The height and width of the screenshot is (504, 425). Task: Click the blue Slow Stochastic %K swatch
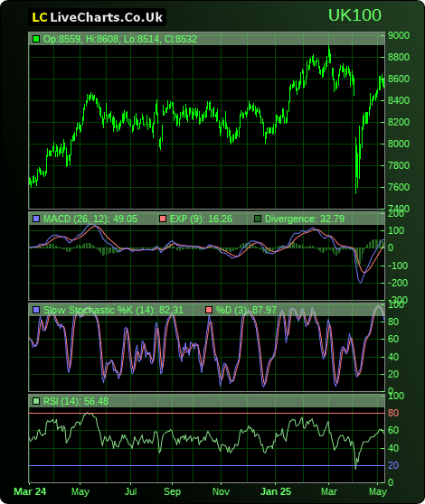pos(36,310)
